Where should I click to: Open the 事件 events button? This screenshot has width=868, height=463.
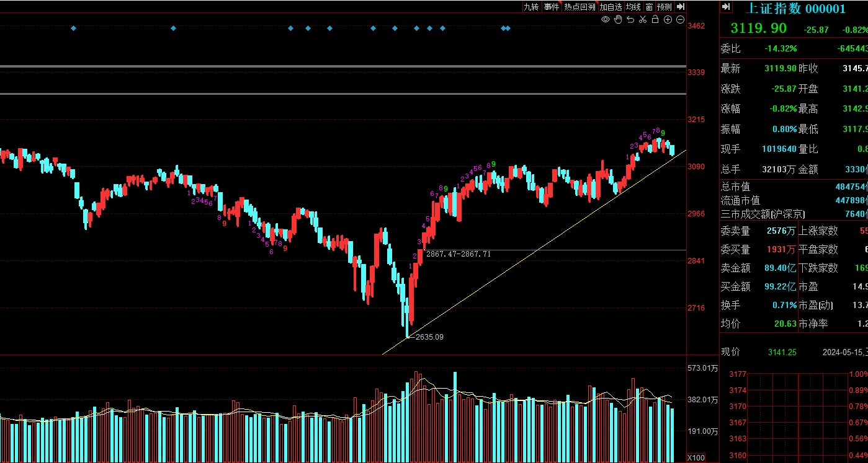click(551, 7)
